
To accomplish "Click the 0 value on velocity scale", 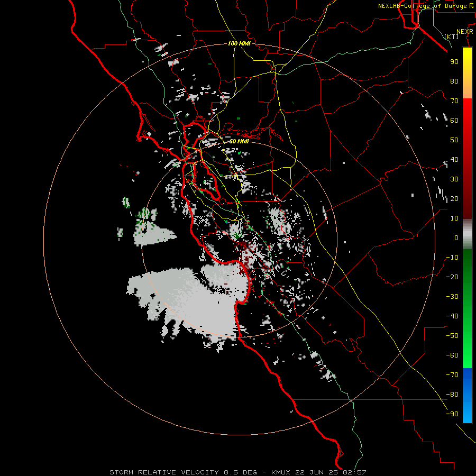I will click(x=456, y=237).
